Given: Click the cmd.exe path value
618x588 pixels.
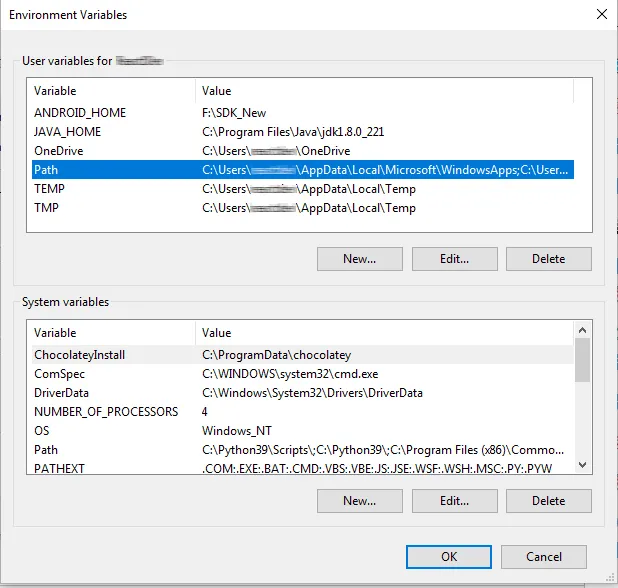Looking at the screenshot, I should [290, 374].
